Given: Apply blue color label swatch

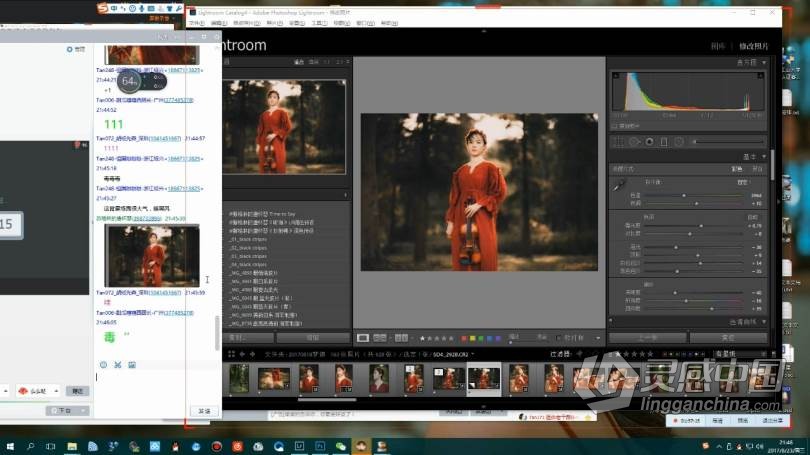Looking at the screenshot, I should (x=489, y=338).
